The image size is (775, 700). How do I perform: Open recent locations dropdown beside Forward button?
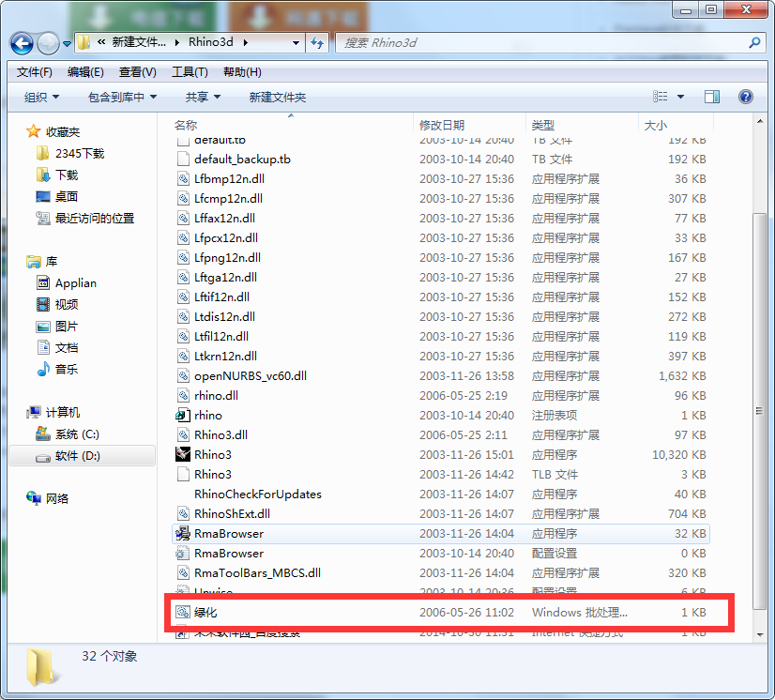tap(67, 43)
